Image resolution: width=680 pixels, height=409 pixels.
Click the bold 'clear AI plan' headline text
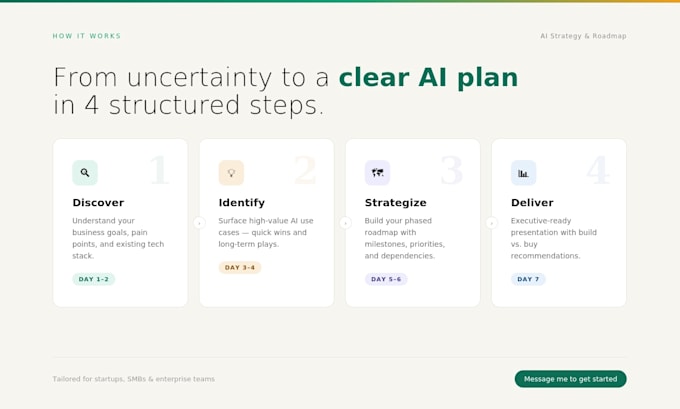coord(428,78)
